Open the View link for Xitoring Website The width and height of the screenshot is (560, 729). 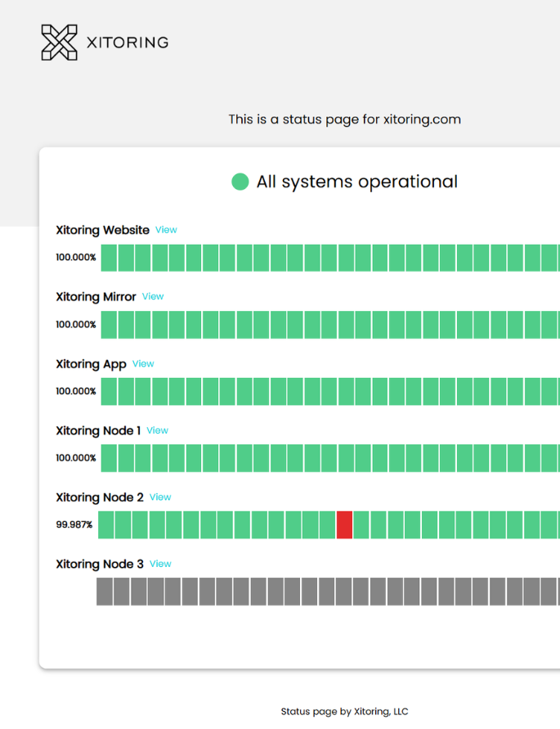166,230
